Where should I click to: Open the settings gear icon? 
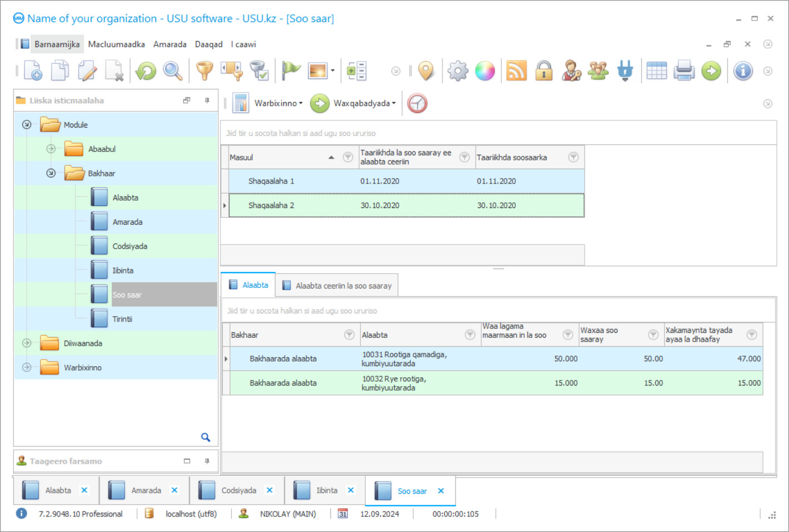(x=458, y=71)
